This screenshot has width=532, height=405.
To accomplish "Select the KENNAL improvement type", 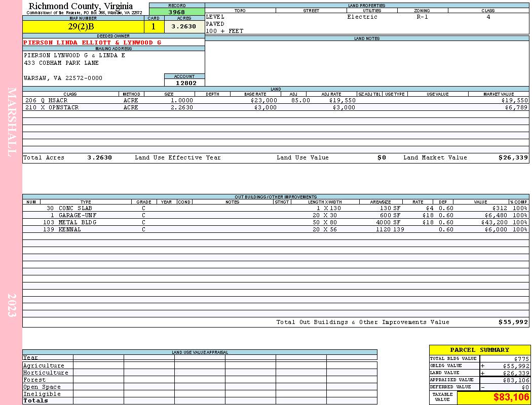I will click(x=69, y=229).
